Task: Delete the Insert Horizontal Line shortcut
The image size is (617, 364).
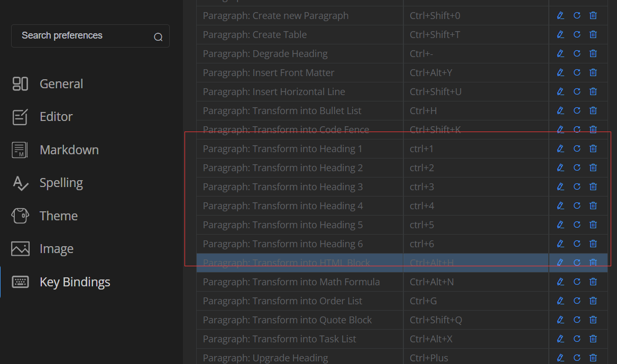Action: click(593, 91)
